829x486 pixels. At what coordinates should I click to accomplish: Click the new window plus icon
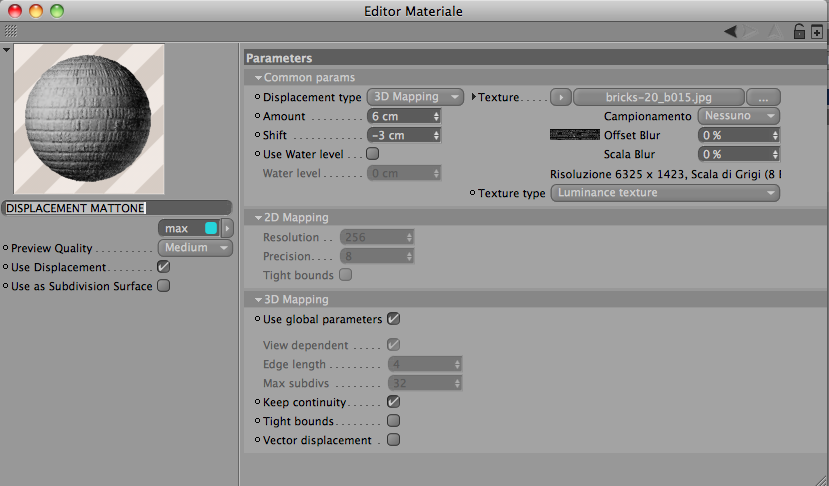(x=817, y=32)
